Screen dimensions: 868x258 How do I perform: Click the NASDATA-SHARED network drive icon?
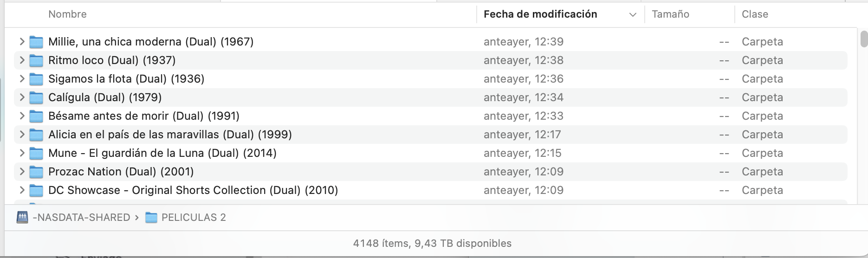[x=22, y=217]
